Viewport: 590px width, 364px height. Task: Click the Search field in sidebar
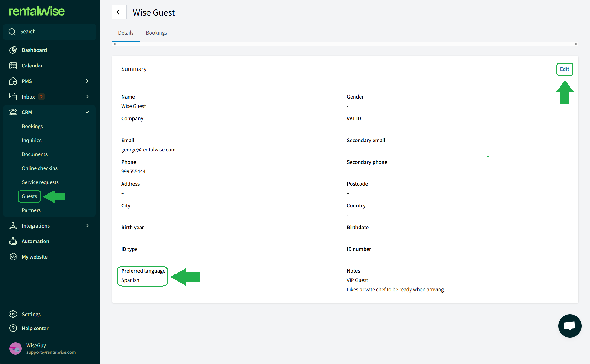(50, 32)
